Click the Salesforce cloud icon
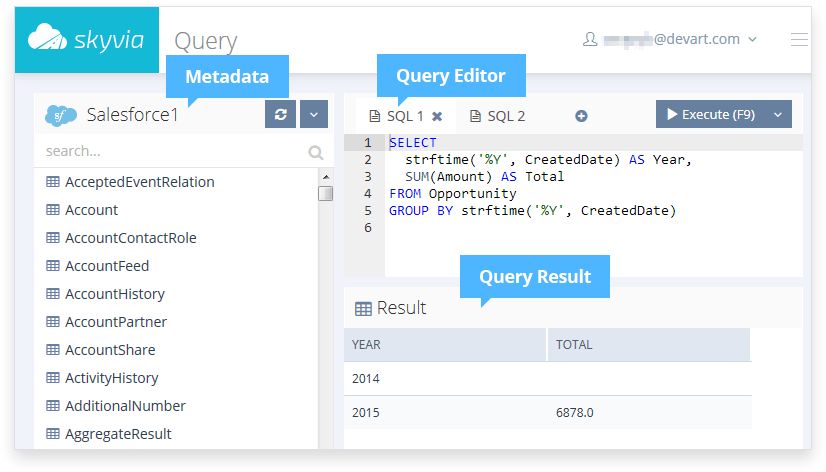The image size is (826, 472). coord(61,115)
